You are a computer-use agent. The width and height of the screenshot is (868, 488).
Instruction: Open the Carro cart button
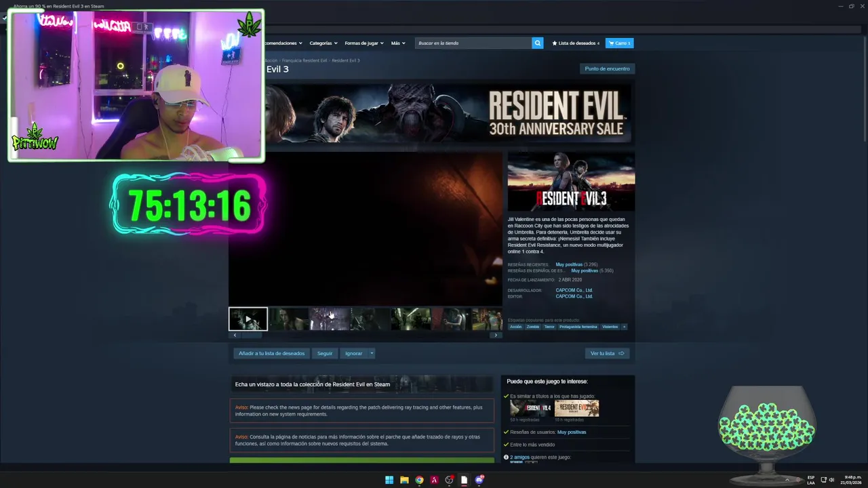coord(620,43)
